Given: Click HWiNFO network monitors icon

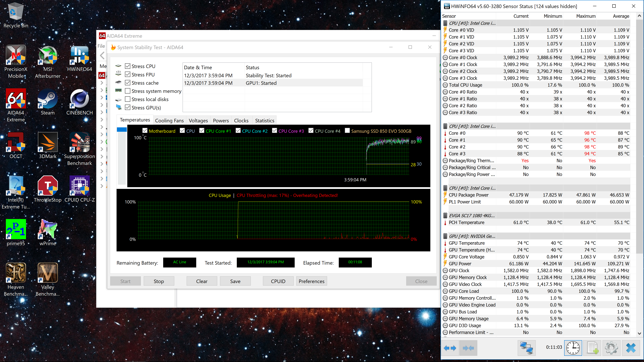Looking at the screenshot, I should [x=526, y=348].
